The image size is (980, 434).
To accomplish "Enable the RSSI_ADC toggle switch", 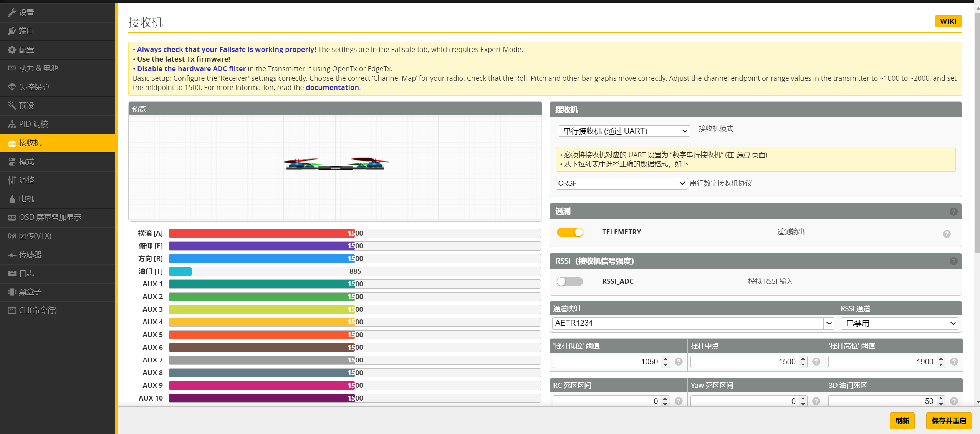I will point(570,281).
